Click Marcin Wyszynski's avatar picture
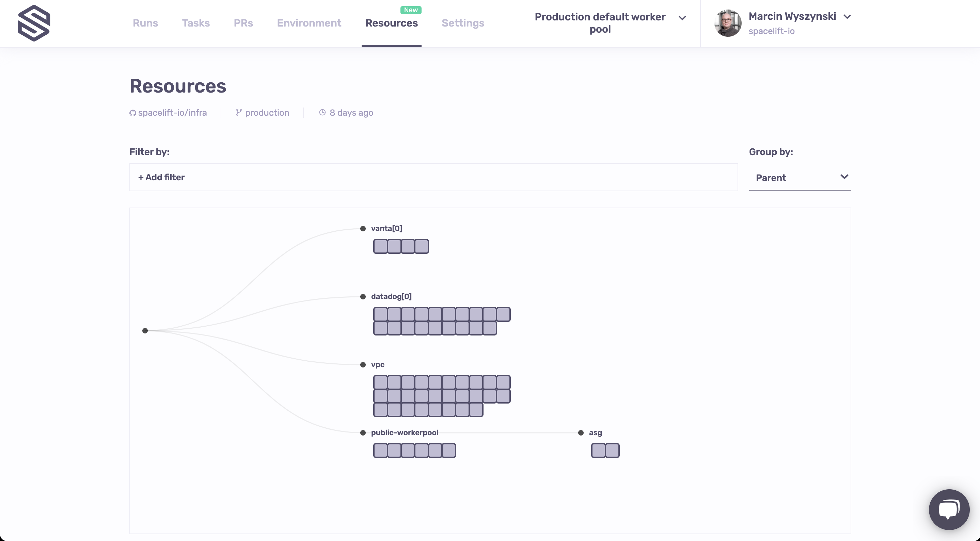Screen dimensions: 980x541 click(x=727, y=23)
